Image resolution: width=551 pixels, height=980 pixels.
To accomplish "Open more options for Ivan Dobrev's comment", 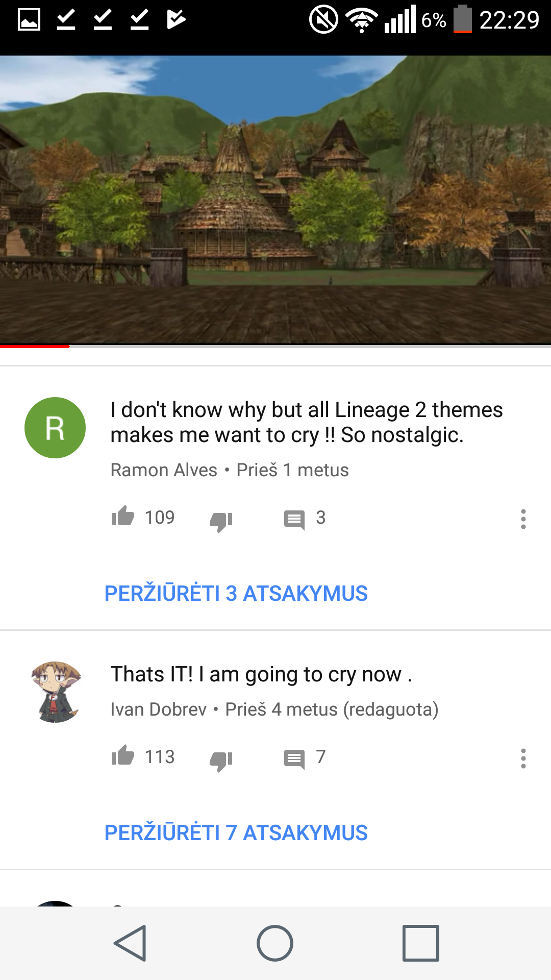I will tap(523, 758).
